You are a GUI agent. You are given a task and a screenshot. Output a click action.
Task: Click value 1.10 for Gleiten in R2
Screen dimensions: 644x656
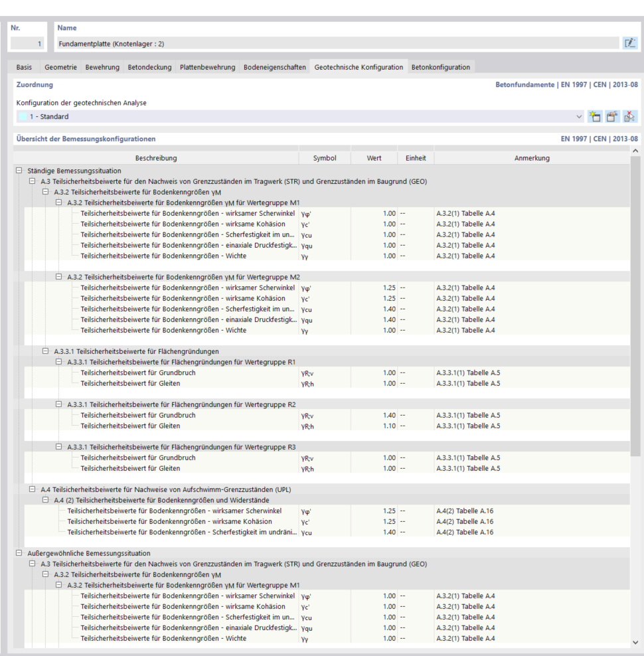click(x=389, y=426)
